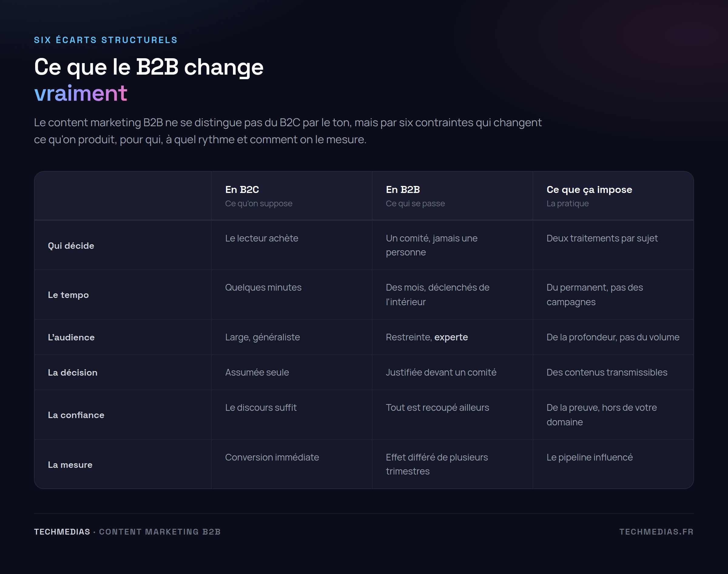This screenshot has width=728, height=574.
Task: Click the 'SIX ÉCARTS STRUCTURELS' eyebrow label
Action: (106, 40)
